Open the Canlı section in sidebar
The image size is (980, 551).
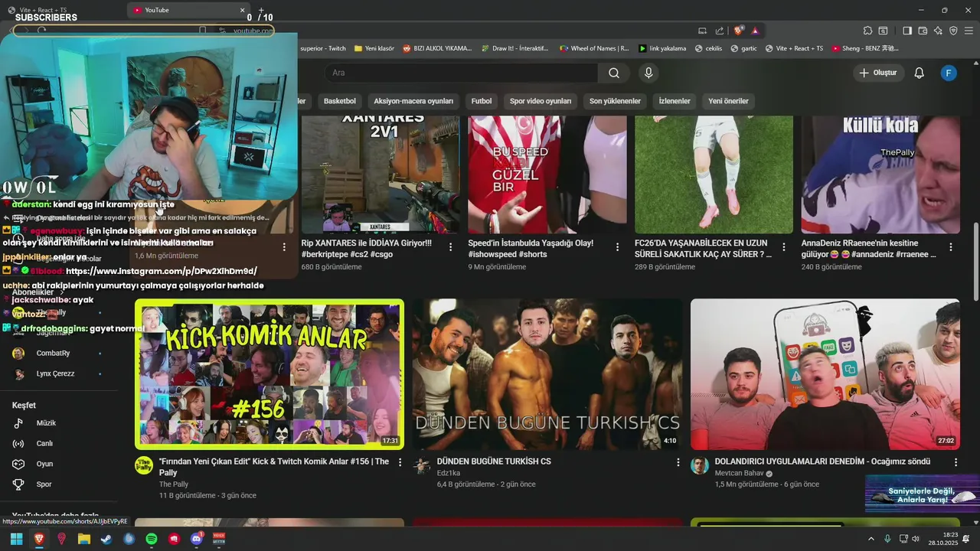(44, 443)
